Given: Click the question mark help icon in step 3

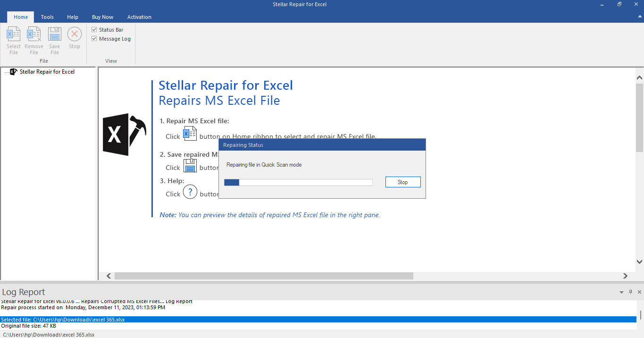Looking at the screenshot, I should tap(190, 192).
